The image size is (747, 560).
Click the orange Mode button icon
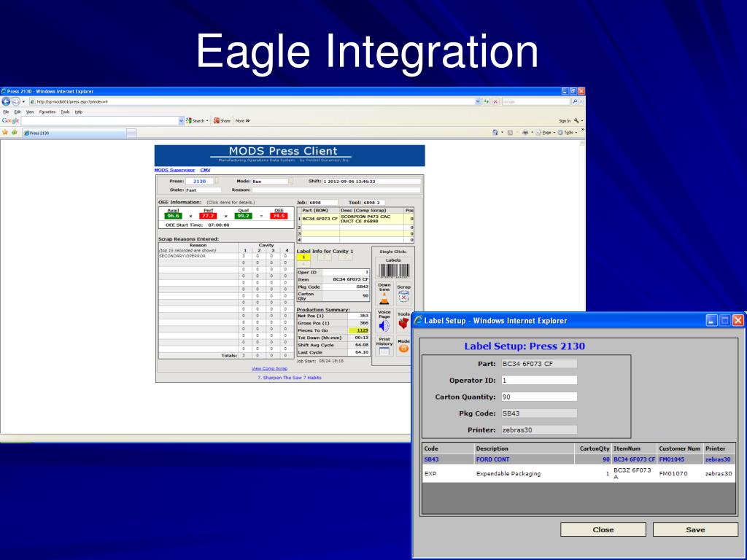click(x=403, y=349)
